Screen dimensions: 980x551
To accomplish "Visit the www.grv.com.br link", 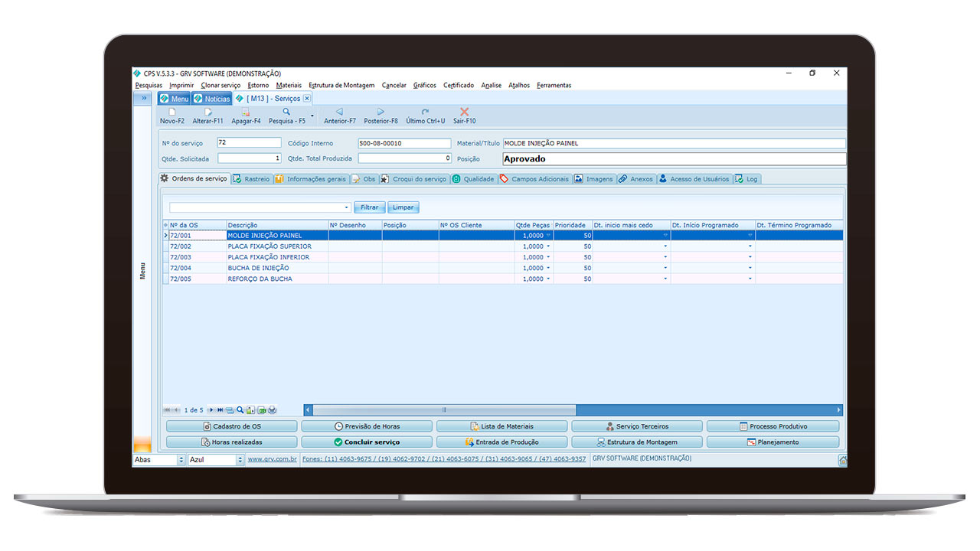I will (x=273, y=460).
